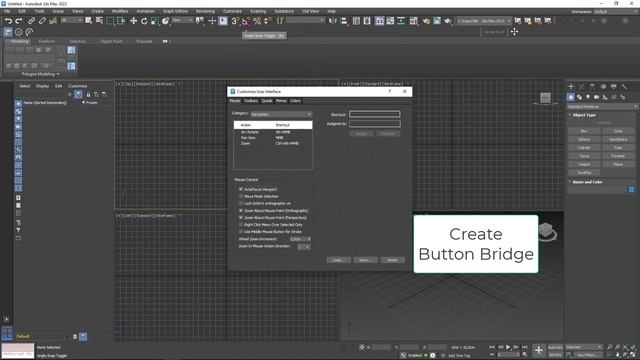Click the Teapot primitive button
The width and height of the screenshot is (640, 360).
coord(584,164)
